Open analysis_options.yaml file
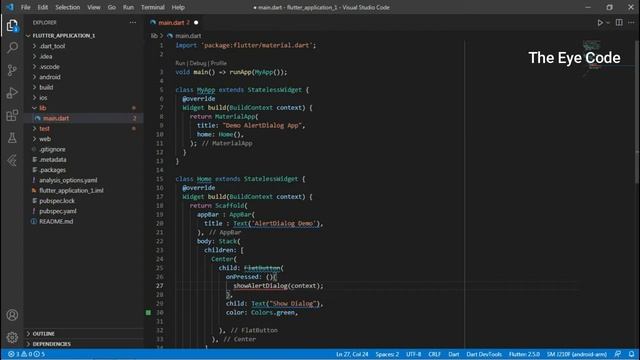Image resolution: width=640 pixels, height=360 pixels. click(x=68, y=180)
